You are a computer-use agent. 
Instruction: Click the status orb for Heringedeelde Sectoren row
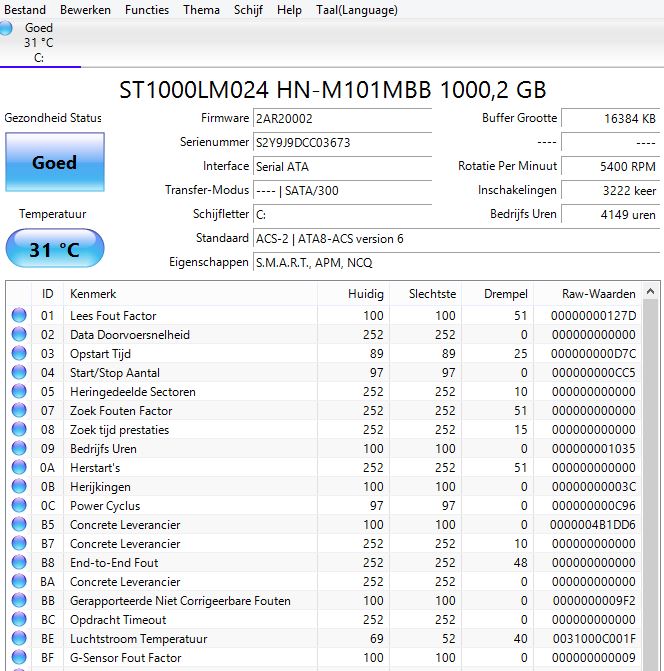coord(19,392)
